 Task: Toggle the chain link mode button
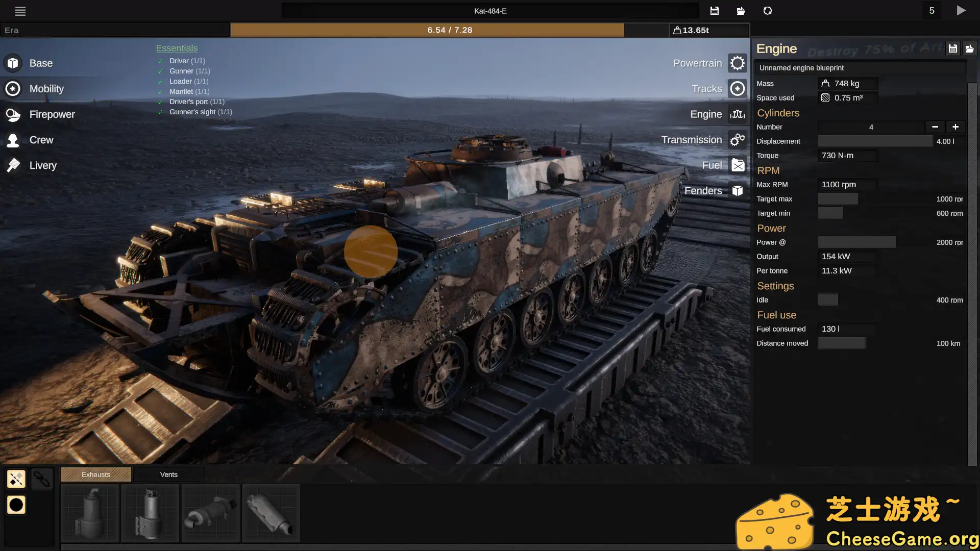(42, 479)
